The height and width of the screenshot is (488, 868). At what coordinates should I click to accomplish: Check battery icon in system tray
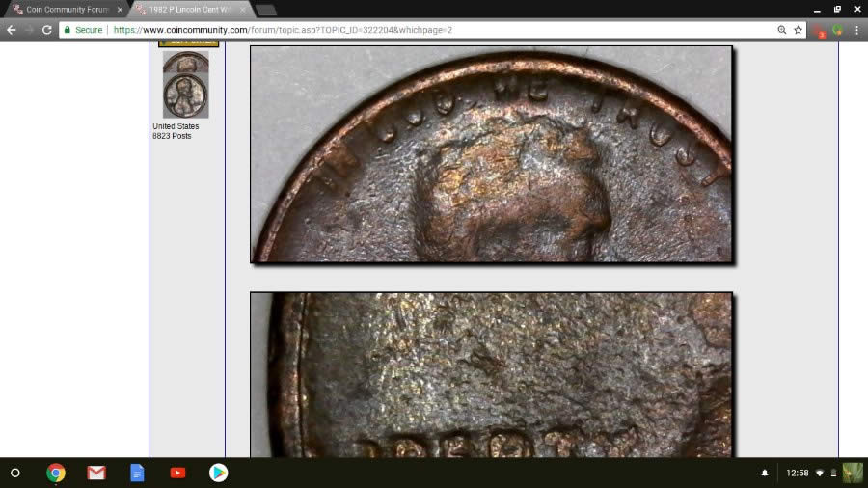[833, 474]
